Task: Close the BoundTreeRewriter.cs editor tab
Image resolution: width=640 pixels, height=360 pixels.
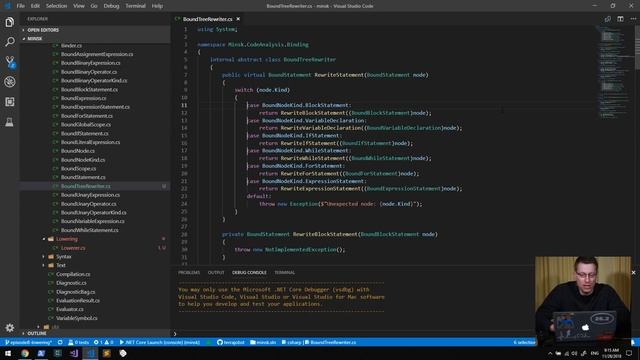Action: 238,19
